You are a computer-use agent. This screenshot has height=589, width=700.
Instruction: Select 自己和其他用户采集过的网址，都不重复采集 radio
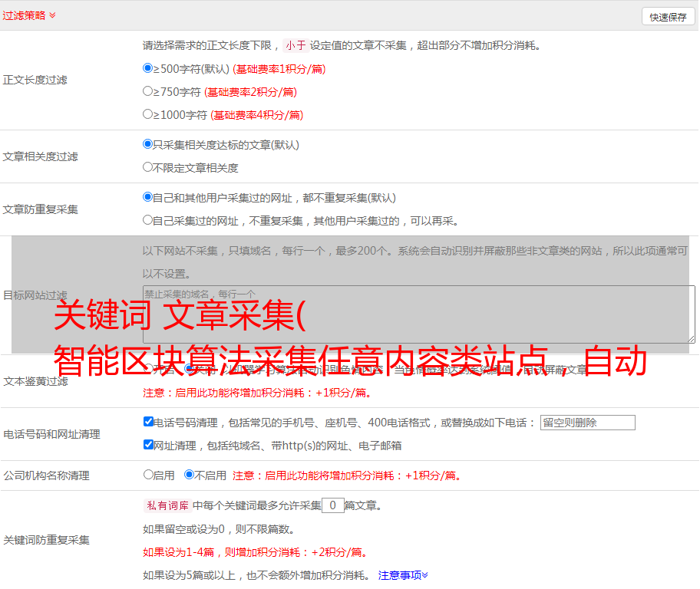[148, 197]
